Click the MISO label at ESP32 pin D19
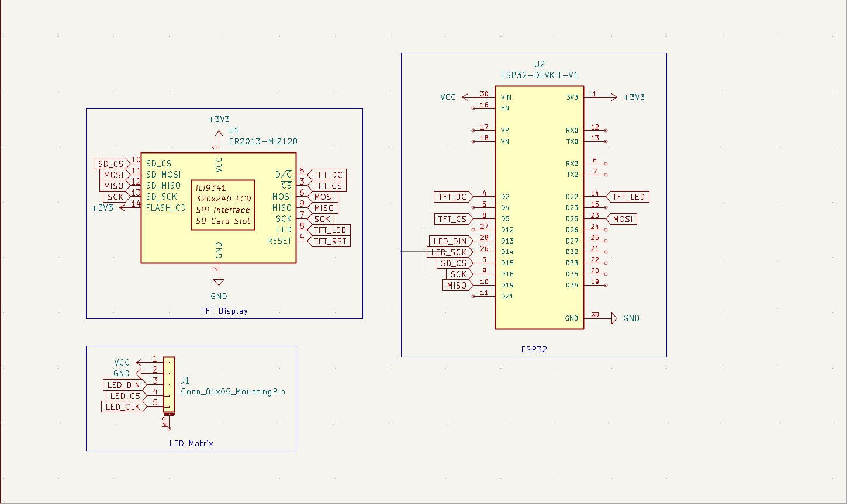847x504 pixels. click(456, 286)
